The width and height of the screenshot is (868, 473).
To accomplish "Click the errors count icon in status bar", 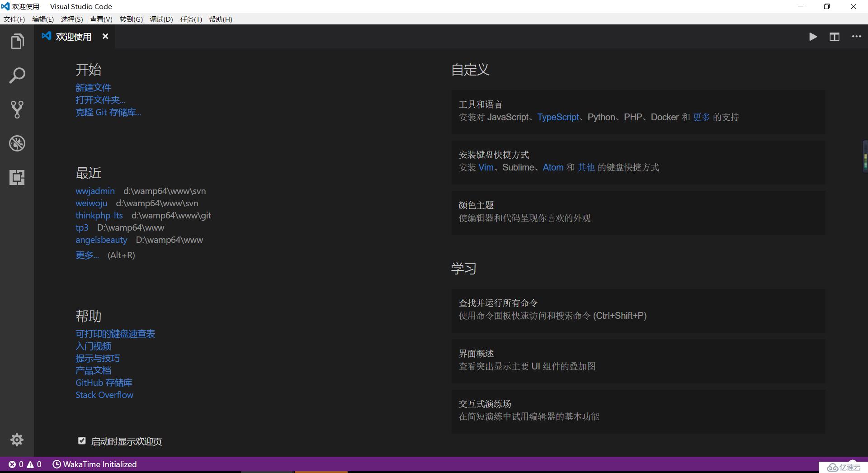I will (12, 464).
